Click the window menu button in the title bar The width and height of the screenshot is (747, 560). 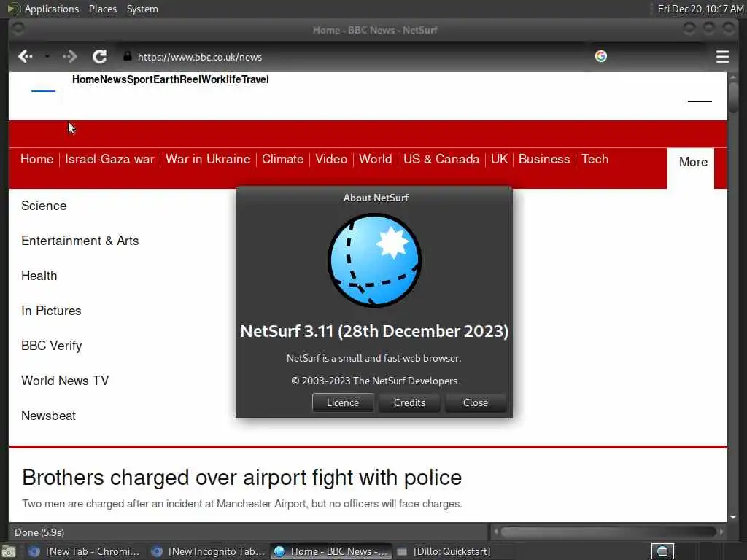[18, 29]
